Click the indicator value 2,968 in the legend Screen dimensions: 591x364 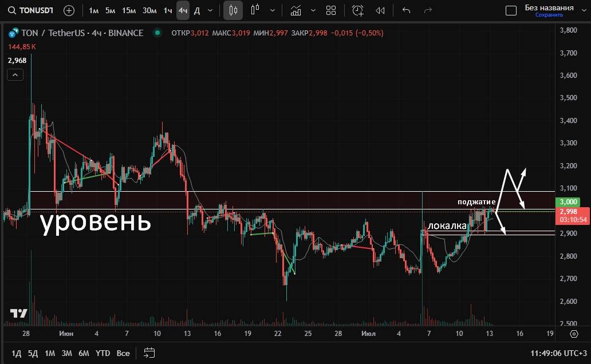17,60
